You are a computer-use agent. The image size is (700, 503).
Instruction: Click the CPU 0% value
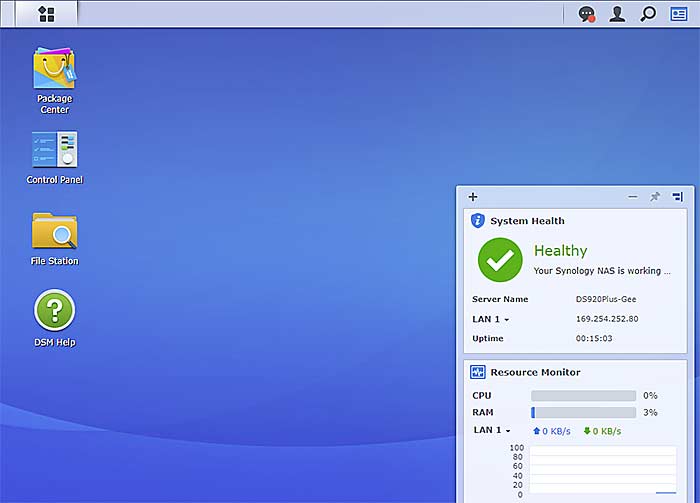650,395
